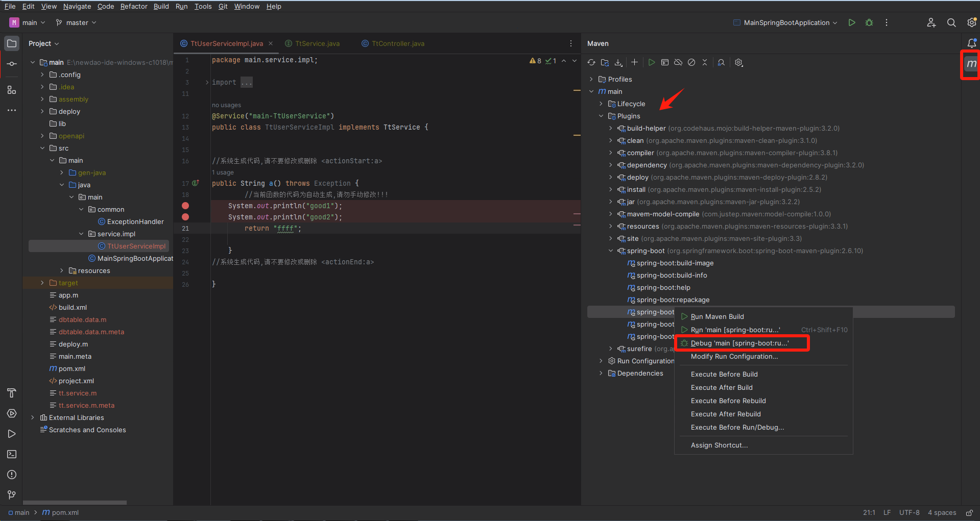Open main project dropdown
The height and width of the screenshot is (521, 980).
28,22
